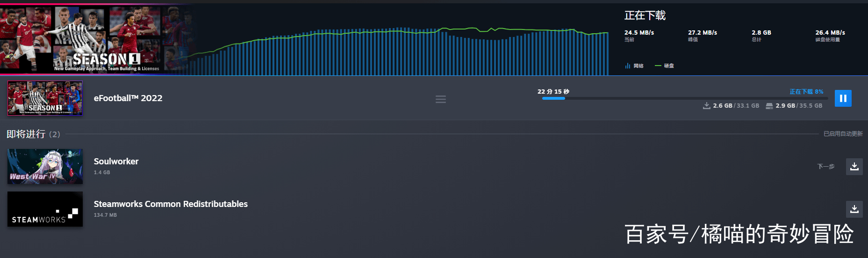The image size is (868, 258).
Task: Click the network legend icon
Action: tap(628, 66)
